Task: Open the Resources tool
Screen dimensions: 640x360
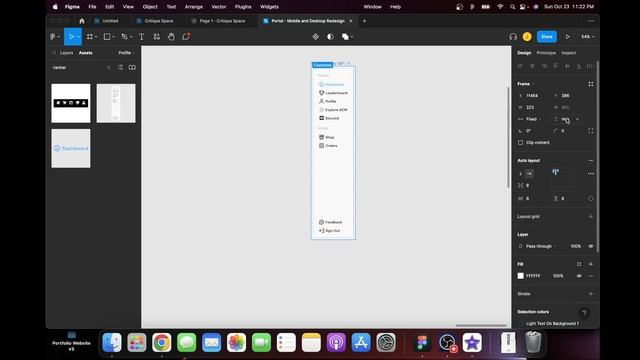Action: point(157,37)
